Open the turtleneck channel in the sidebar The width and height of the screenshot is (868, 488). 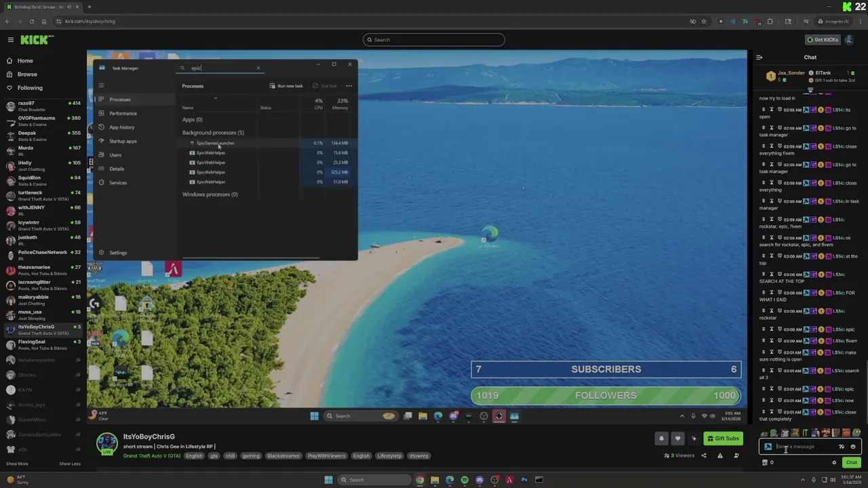42,195
